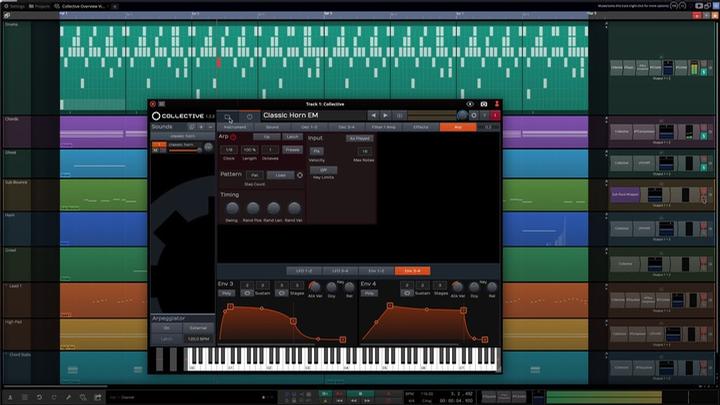Select the Env 3-4 modulator tab

pyautogui.click(x=412, y=271)
